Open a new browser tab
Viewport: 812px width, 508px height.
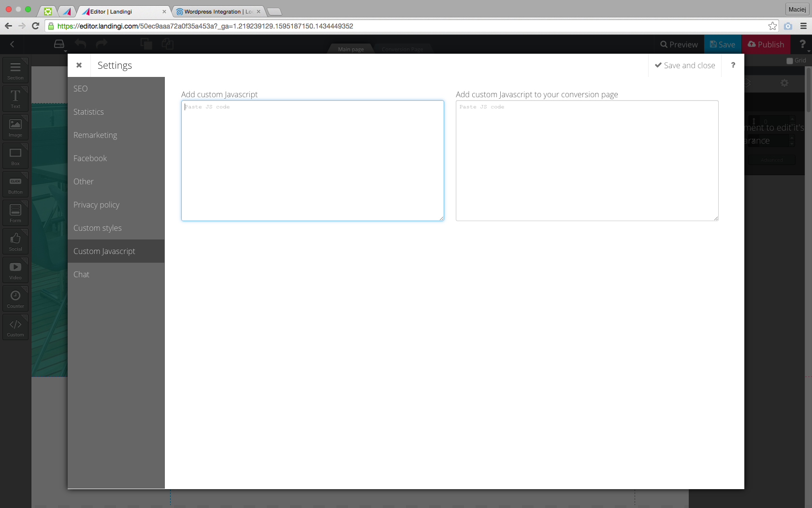point(274,12)
